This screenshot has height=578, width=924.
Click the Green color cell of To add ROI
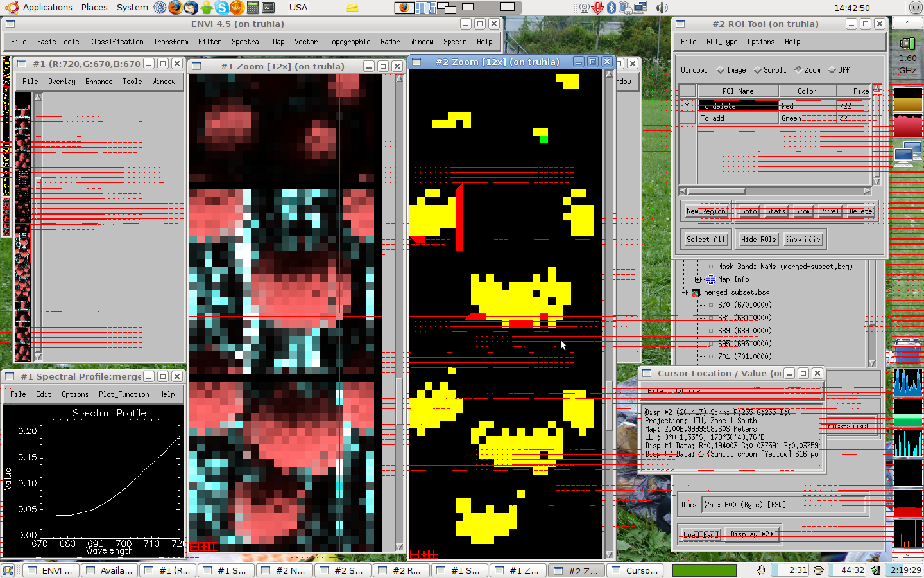[x=807, y=118]
